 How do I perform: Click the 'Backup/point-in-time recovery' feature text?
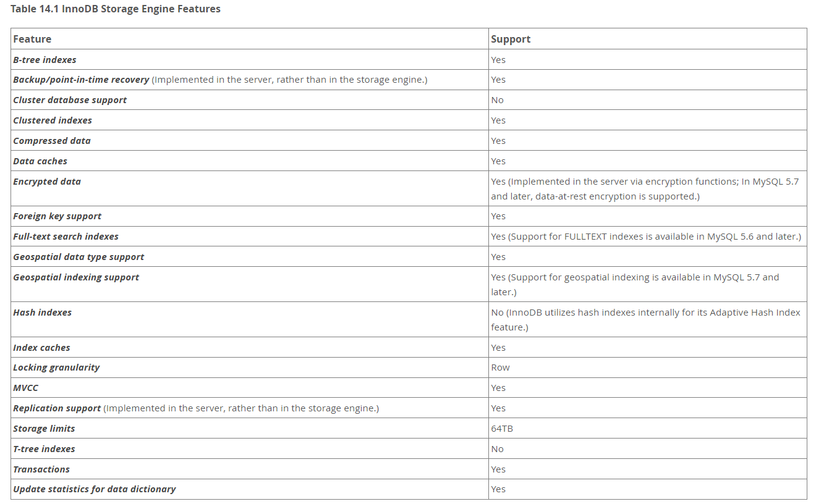pyautogui.click(x=81, y=80)
